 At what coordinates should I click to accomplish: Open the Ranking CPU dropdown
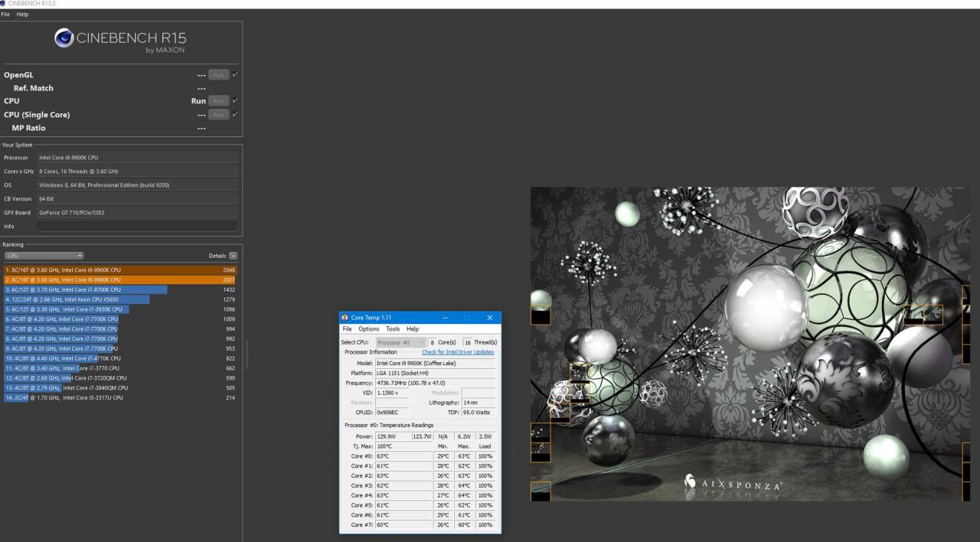pyautogui.click(x=44, y=256)
